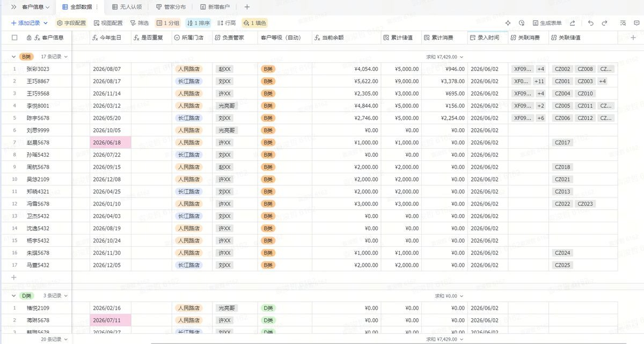This screenshot has height=344, width=644.
Task: Open the search records icon
Action: pyautogui.click(x=623, y=23)
